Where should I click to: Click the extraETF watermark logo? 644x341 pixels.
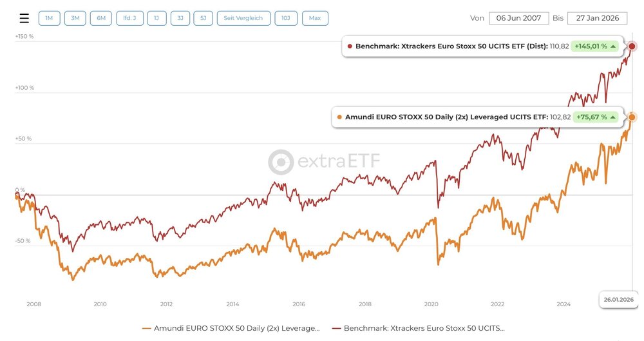(324, 162)
